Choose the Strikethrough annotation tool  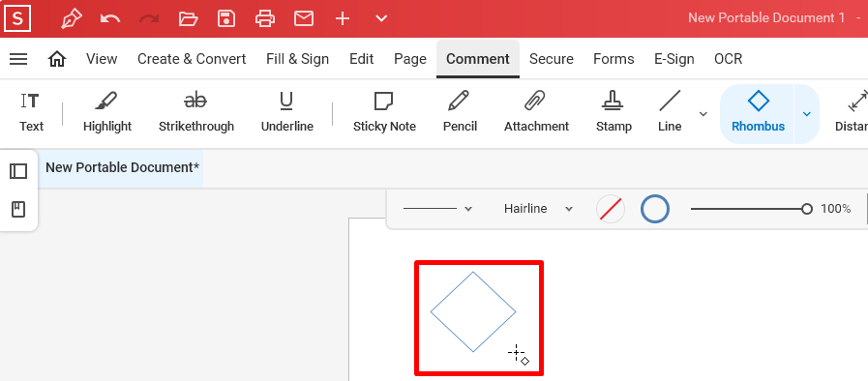(196, 113)
